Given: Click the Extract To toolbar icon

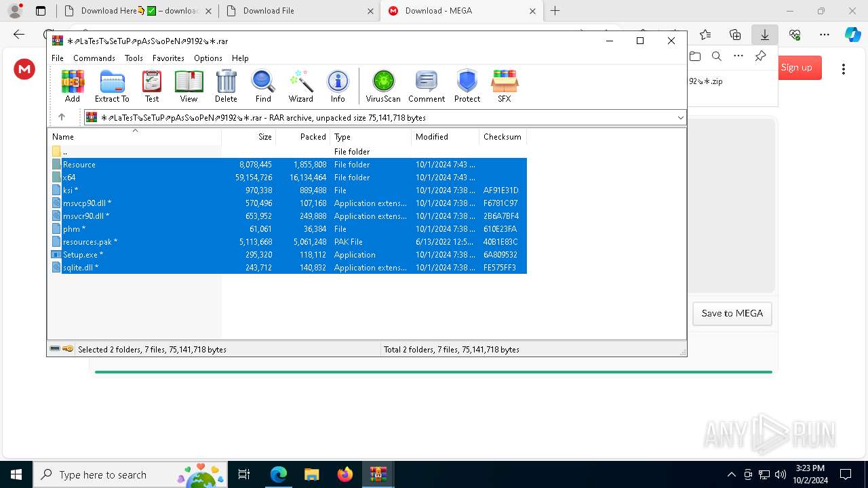Looking at the screenshot, I should coord(112,86).
